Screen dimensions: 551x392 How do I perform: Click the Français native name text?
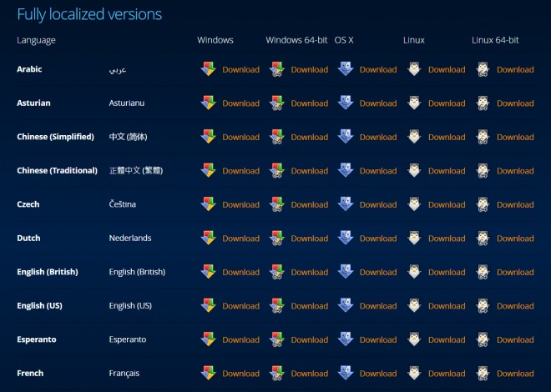pos(124,374)
